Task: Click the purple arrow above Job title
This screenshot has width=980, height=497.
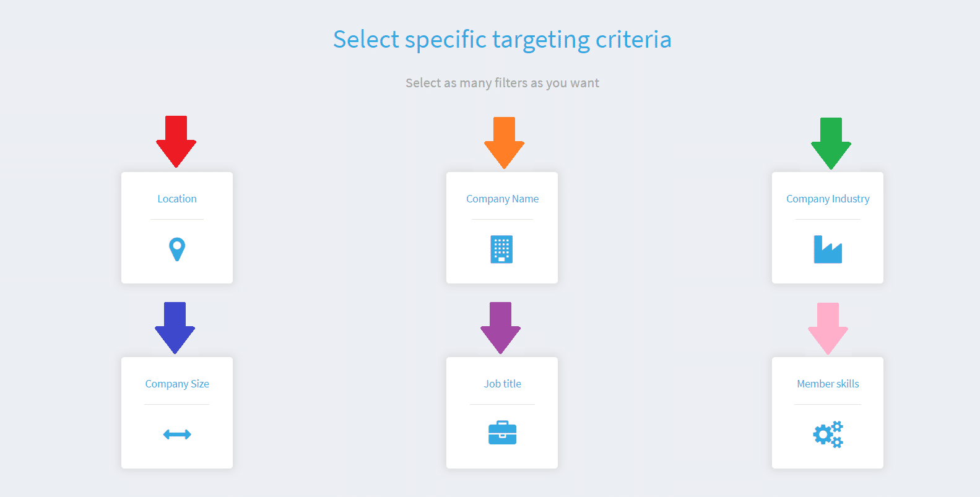Action: 500,328
